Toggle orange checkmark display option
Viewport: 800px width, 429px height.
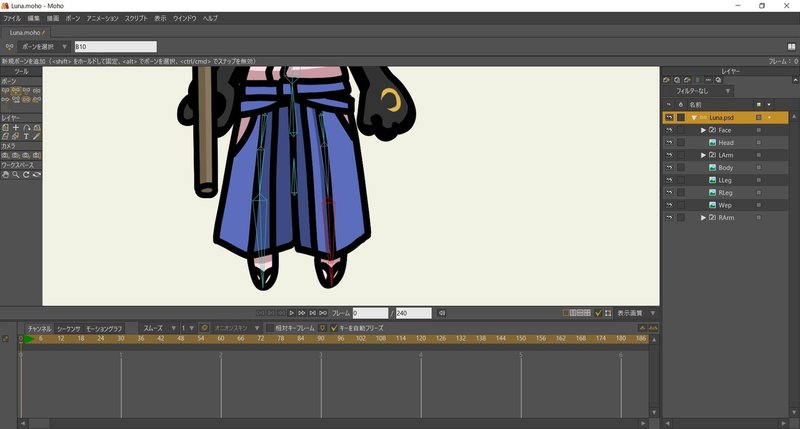[x=598, y=313]
